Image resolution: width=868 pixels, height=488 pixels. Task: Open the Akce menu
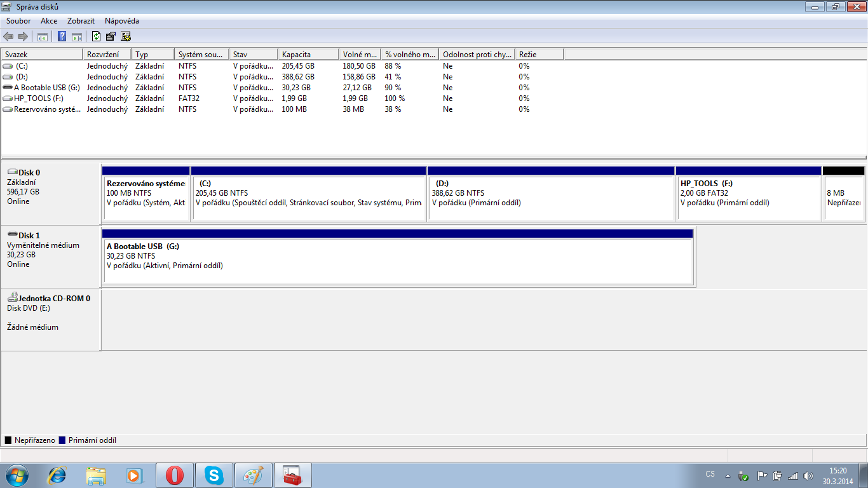pos(49,21)
